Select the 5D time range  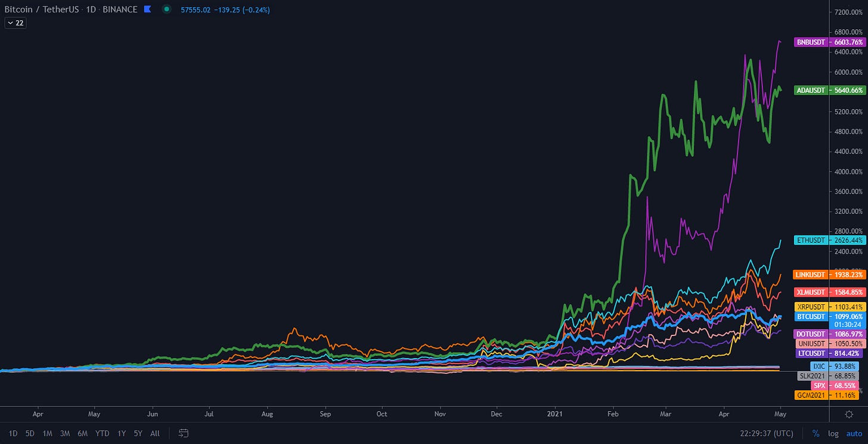pos(30,433)
